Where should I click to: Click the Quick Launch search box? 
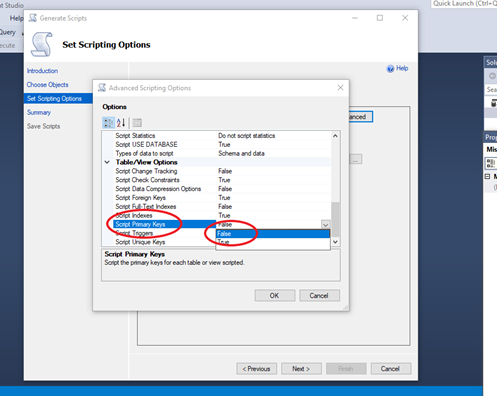[x=464, y=4]
